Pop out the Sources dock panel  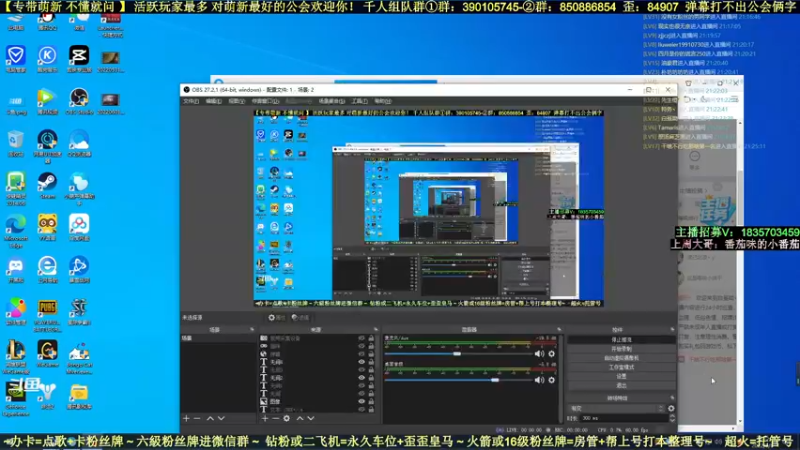coord(376,330)
